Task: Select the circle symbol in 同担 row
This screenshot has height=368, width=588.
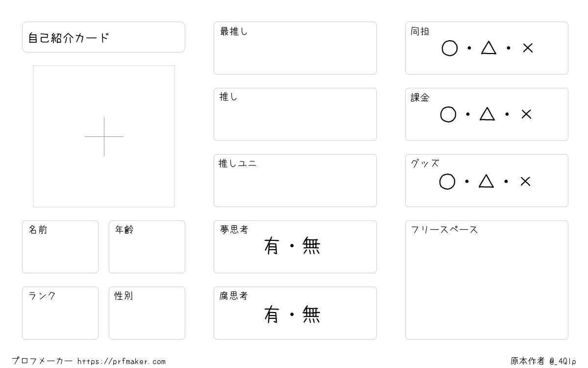Action: click(x=449, y=48)
